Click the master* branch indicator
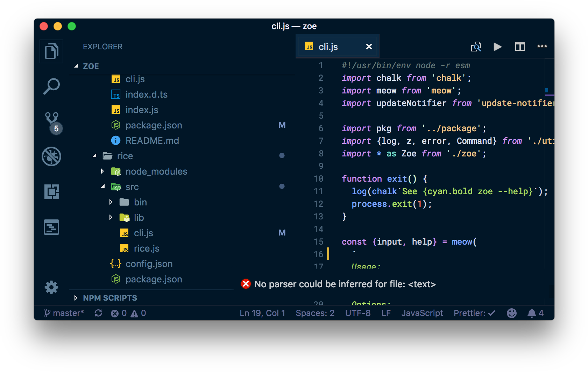Screen dimensions: 588x372 (64, 313)
